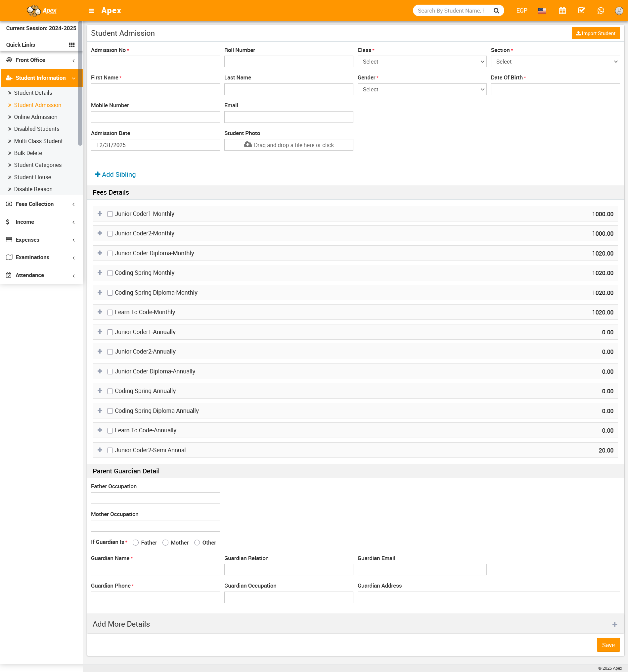Open the task checklist icon
628x672 pixels.
581,11
